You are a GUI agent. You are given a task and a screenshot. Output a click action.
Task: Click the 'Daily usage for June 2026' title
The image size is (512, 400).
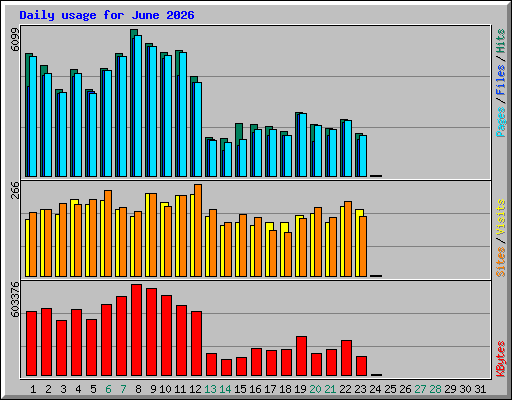tap(107, 15)
